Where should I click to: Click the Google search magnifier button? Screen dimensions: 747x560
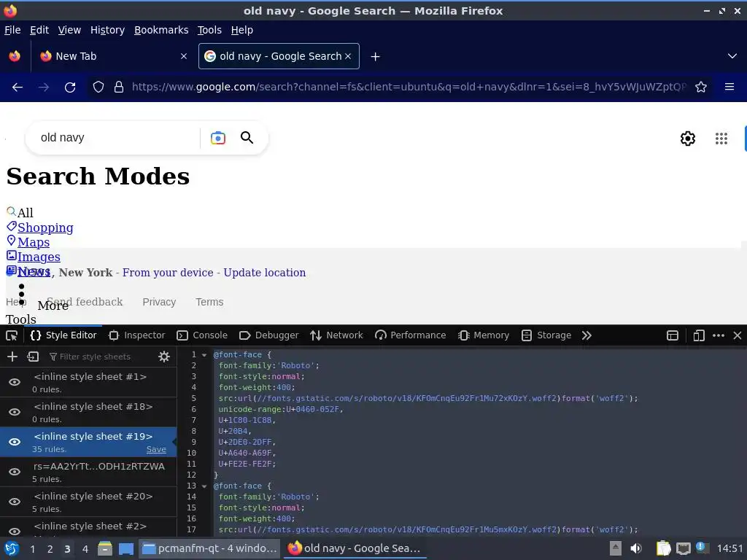(247, 138)
